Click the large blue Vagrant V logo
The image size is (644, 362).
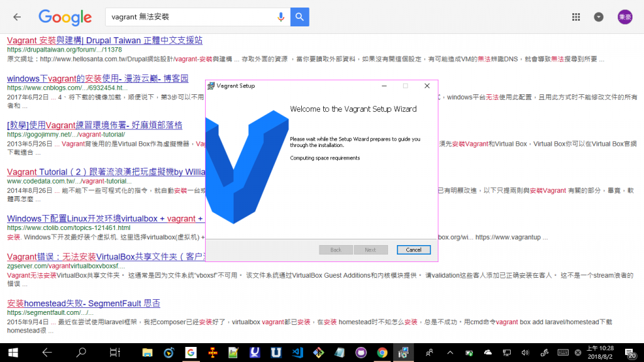(247, 167)
